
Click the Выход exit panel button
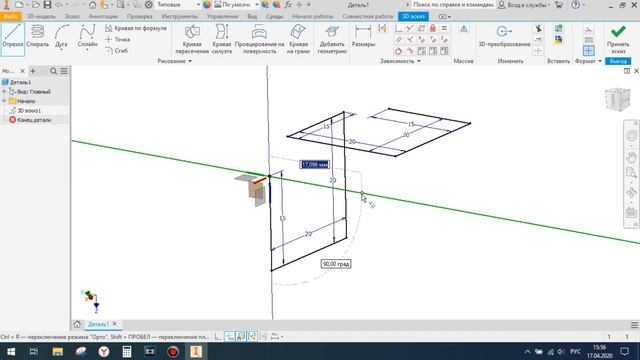coord(618,61)
